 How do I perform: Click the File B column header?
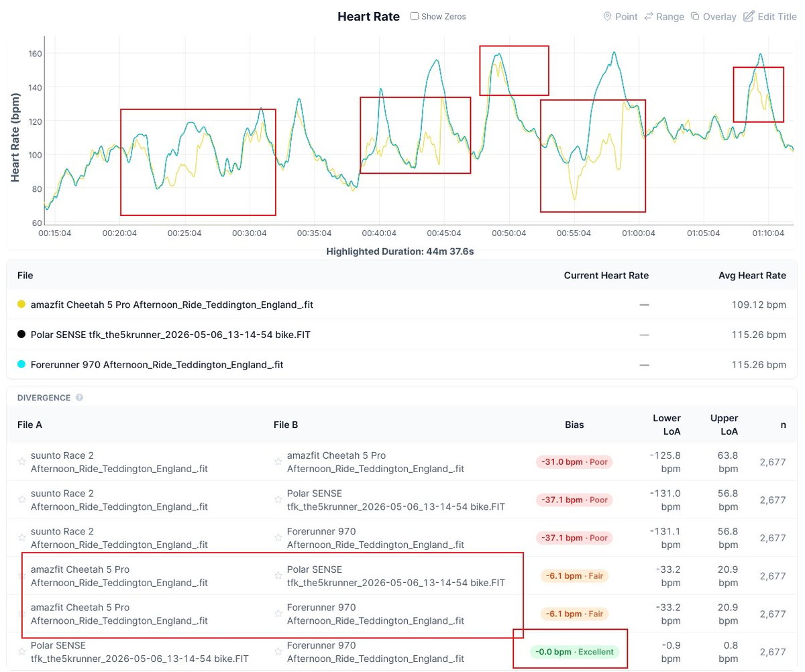tap(286, 425)
